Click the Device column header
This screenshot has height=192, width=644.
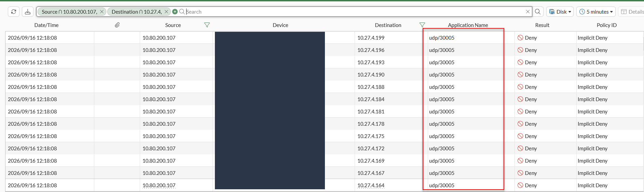click(x=280, y=25)
